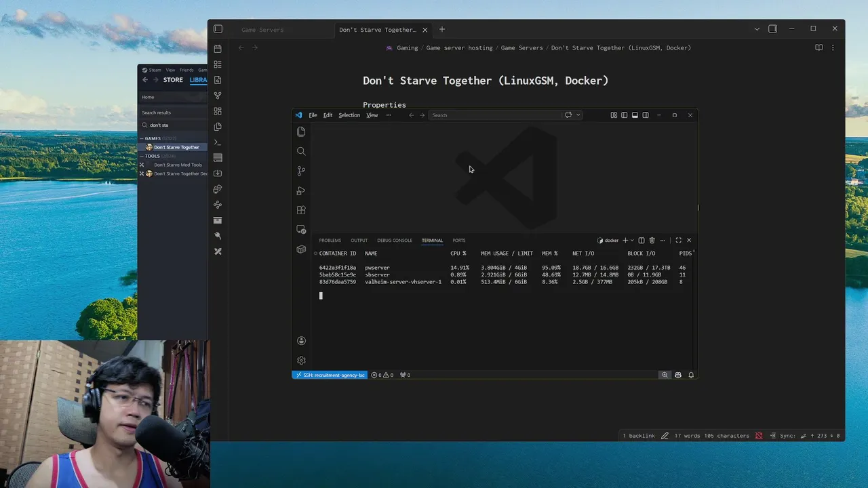Toggle Obsidian left sidebar
Screen dimensions: 868x488
click(218, 29)
